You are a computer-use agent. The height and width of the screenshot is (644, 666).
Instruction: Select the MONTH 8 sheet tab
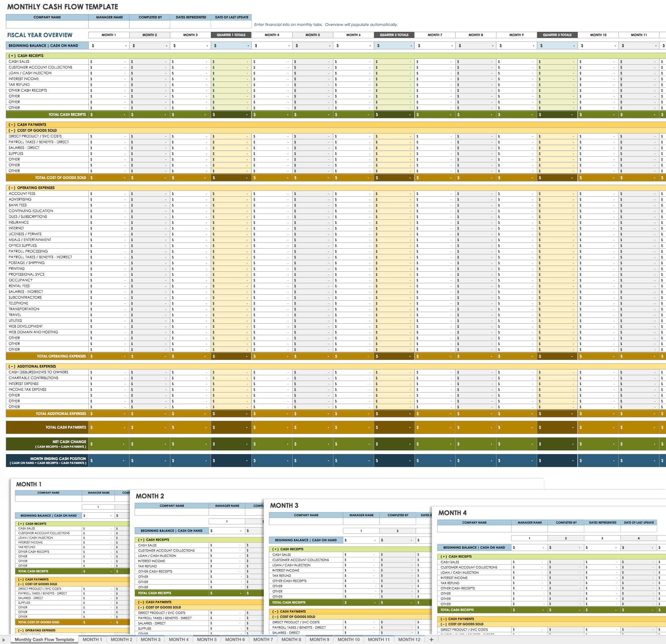tap(291, 639)
